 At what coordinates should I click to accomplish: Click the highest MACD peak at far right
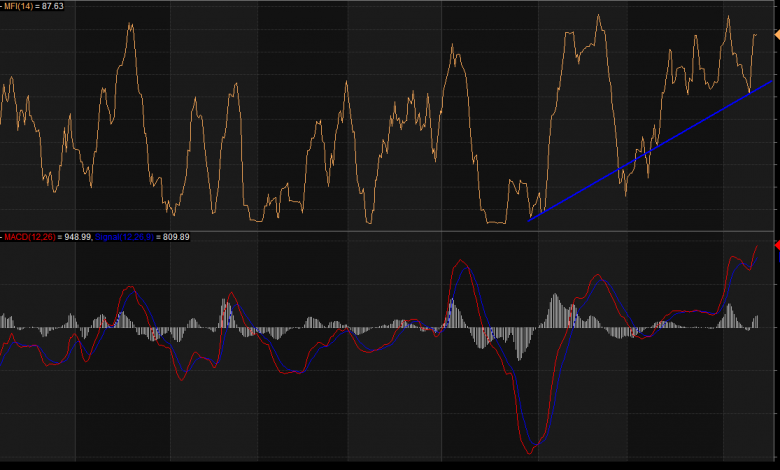[x=756, y=244]
